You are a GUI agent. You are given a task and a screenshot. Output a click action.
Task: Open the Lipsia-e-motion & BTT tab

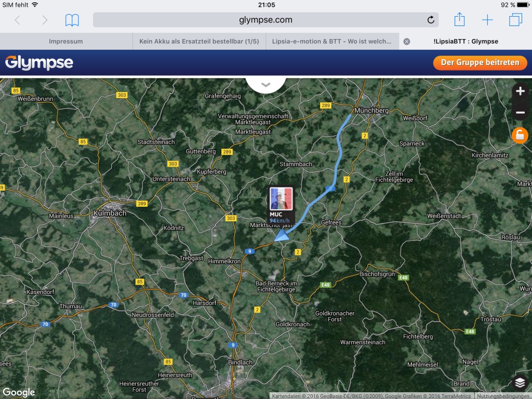pyautogui.click(x=332, y=42)
